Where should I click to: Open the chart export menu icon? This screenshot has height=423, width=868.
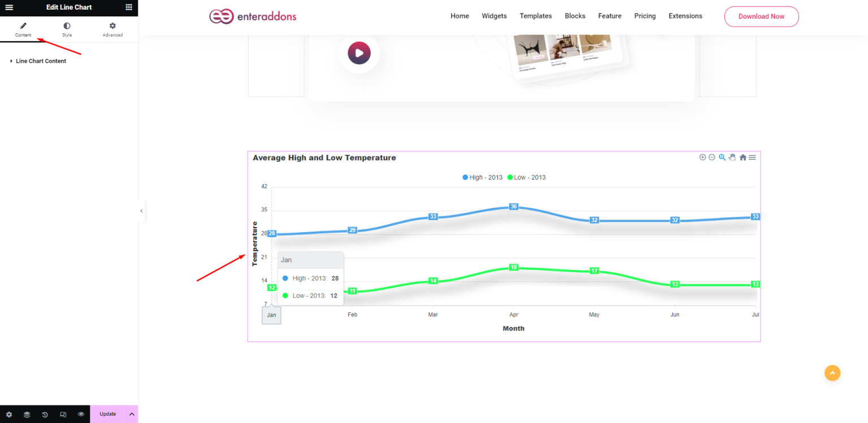752,157
